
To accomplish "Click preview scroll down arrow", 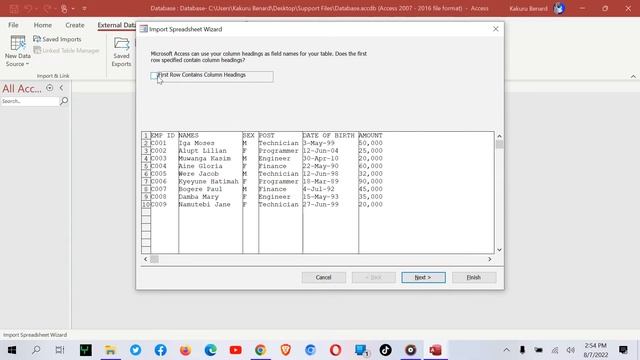I will 499,250.
